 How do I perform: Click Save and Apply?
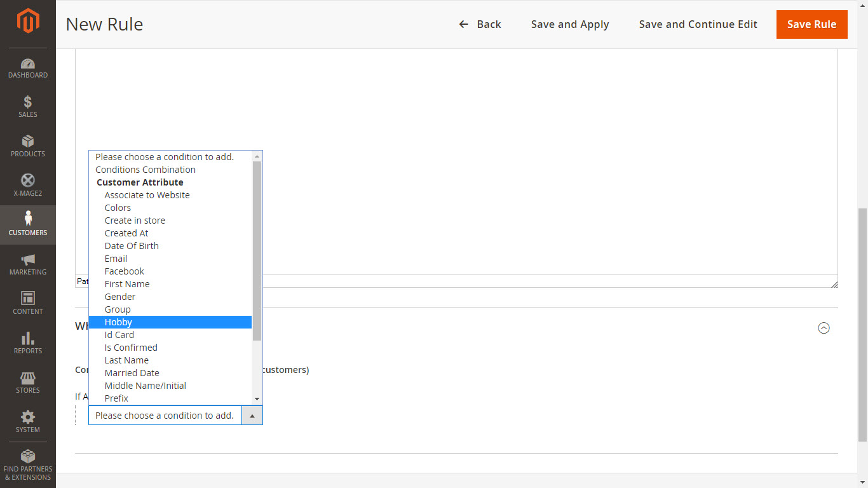pos(570,24)
